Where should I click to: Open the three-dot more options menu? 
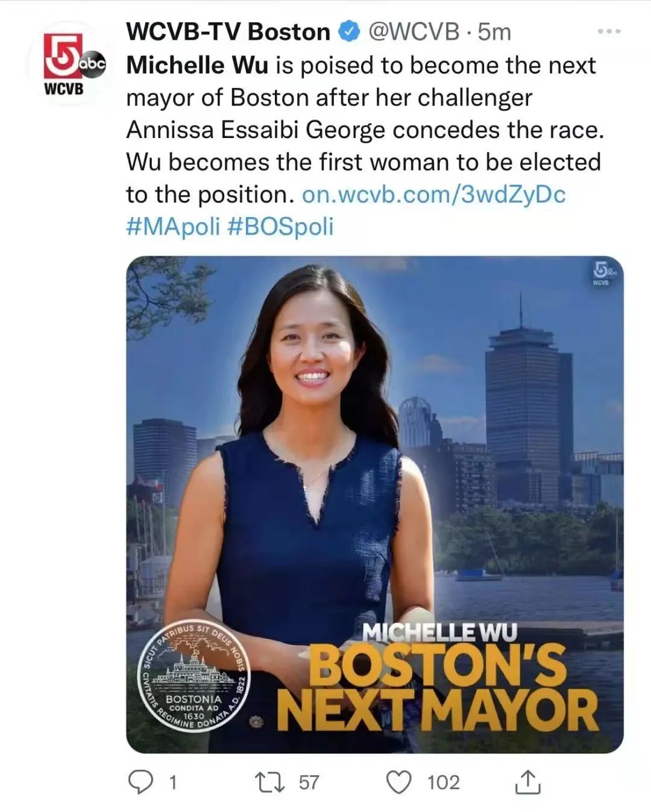coord(609,31)
